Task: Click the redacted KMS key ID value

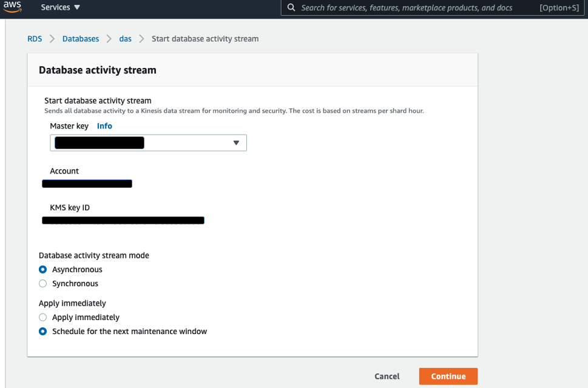Action: (x=123, y=221)
